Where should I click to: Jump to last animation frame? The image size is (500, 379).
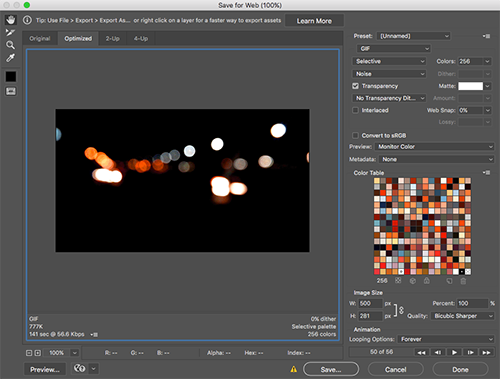coord(486,352)
